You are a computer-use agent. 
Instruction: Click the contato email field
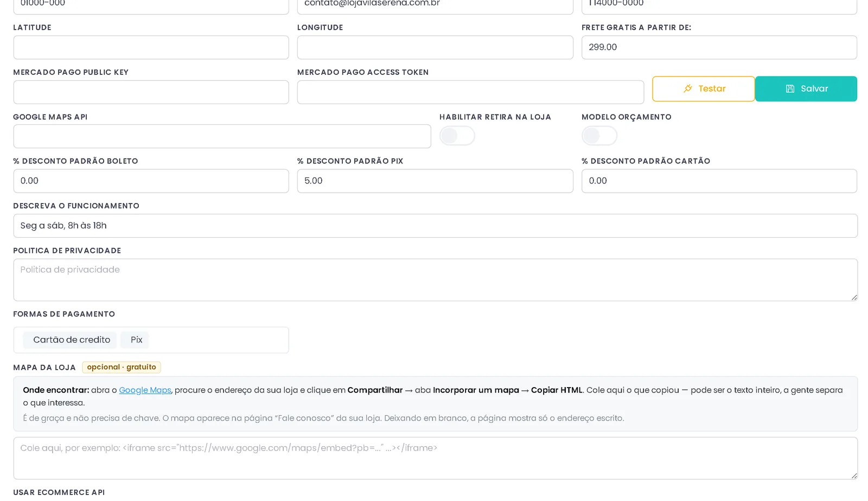[435, 5]
